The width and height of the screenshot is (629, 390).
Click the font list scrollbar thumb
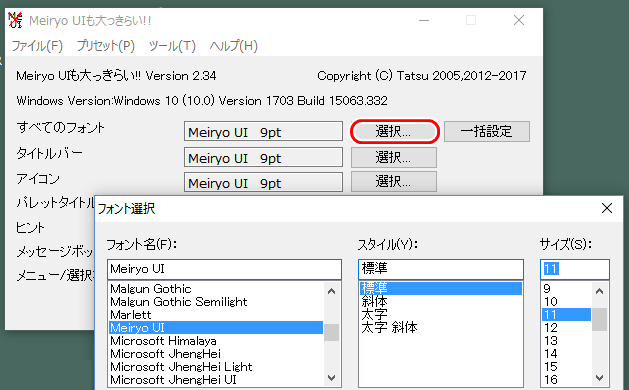point(331,332)
